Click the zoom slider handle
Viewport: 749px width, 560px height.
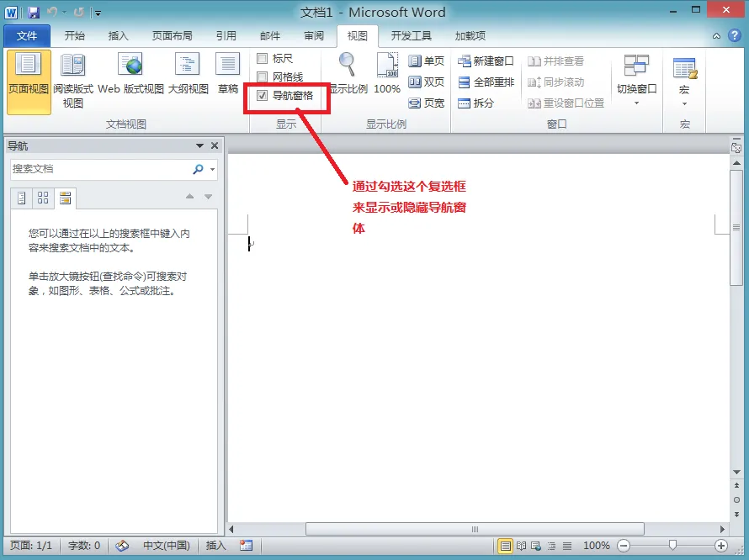click(672, 545)
